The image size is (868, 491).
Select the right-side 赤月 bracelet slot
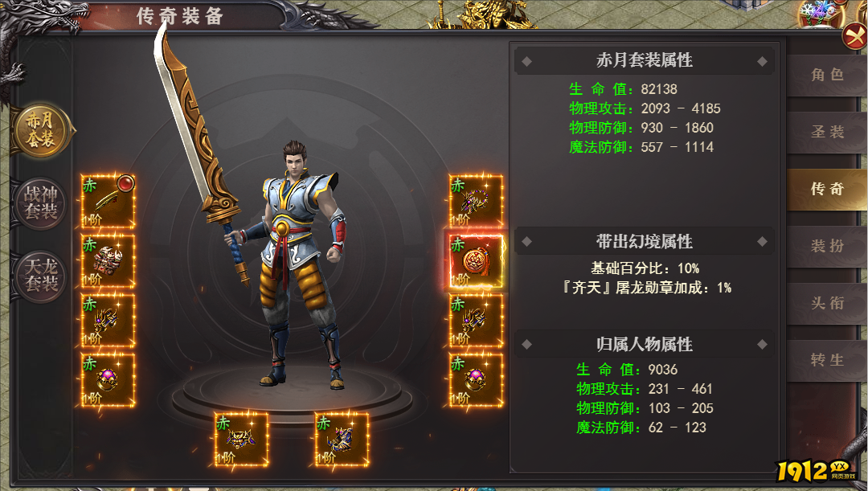pos(476,321)
